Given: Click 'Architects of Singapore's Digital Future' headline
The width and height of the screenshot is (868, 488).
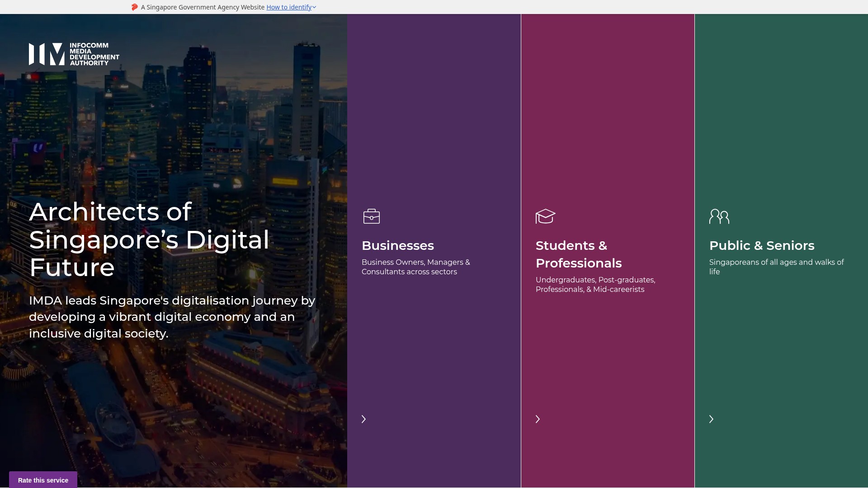Looking at the screenshot, I should [149, 239].
